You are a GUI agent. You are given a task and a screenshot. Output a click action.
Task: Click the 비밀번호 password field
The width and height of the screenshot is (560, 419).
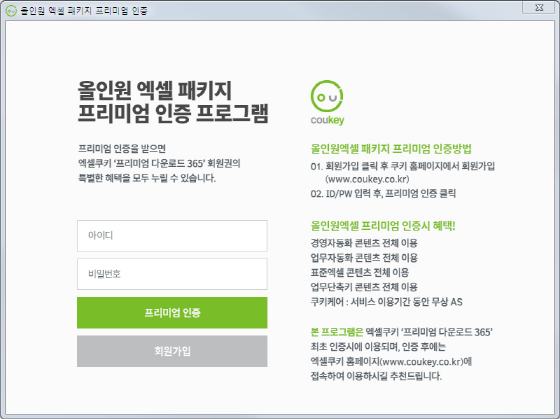pyautogui.click(x=172, y=274)
